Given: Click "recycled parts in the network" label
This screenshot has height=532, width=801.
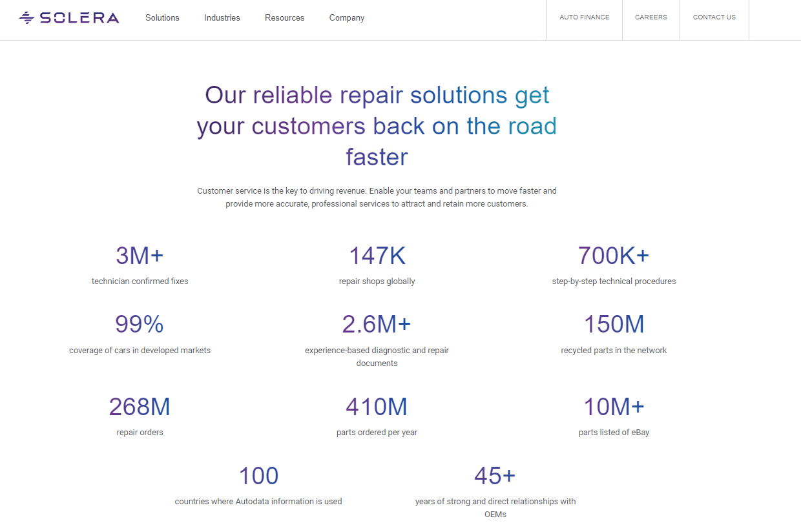Looking at the screenshot, I should click(x=614, y=351).
